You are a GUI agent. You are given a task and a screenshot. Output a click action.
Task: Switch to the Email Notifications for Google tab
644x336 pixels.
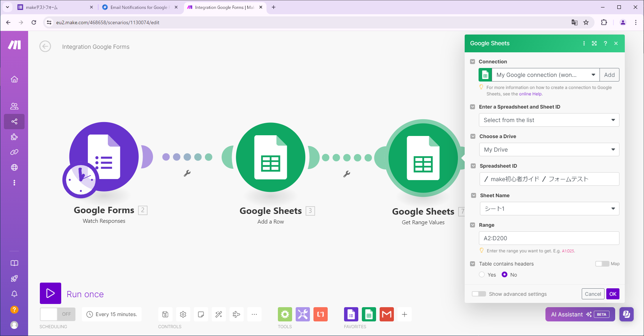tap(140, 7)
